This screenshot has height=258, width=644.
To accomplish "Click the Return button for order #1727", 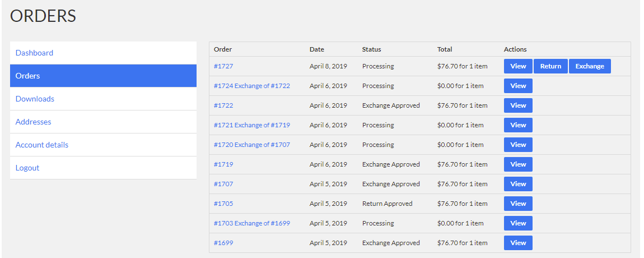I will (x=550, y=66).
